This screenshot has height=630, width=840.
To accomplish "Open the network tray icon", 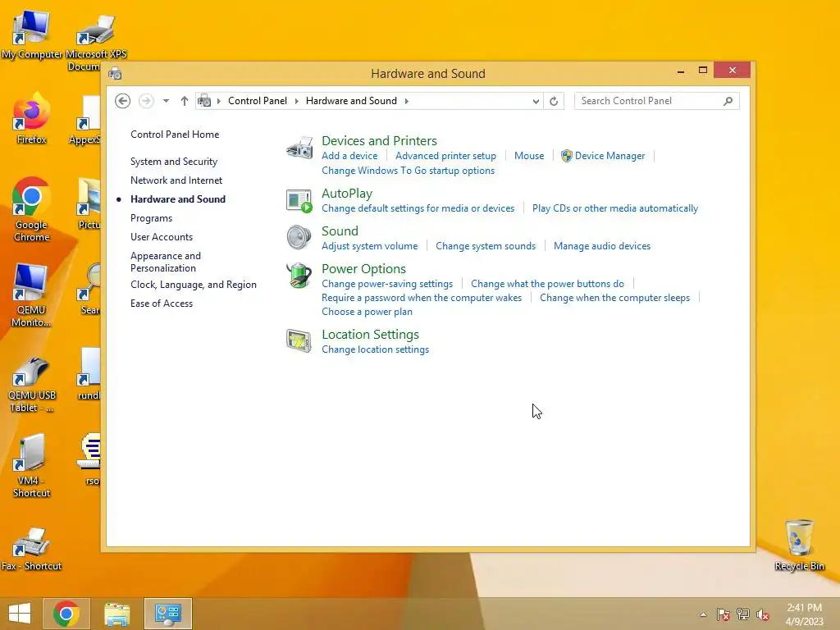I will pyautogui.click(x=743, y=614).
